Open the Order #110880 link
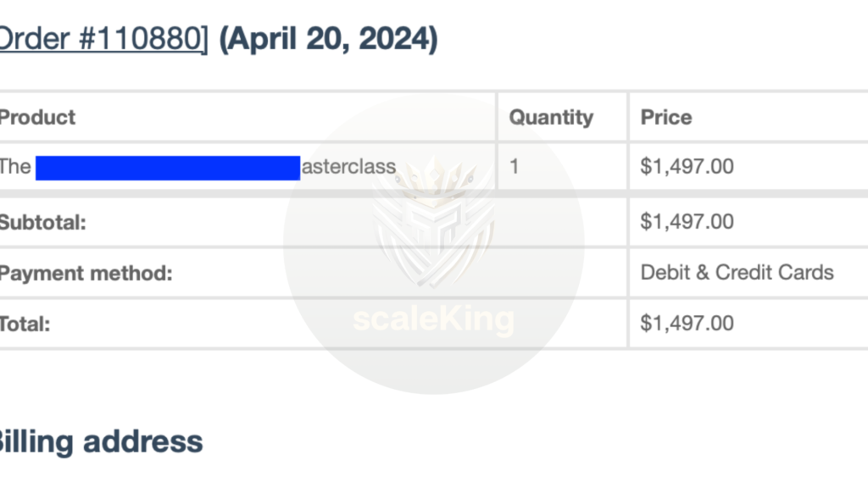Viewport: 868px width, 488px height. 103,39
